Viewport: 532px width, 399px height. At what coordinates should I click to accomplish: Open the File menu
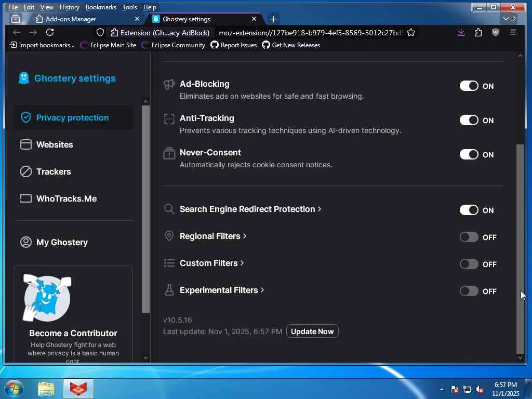pyautogui.click(x=13, y=7)
